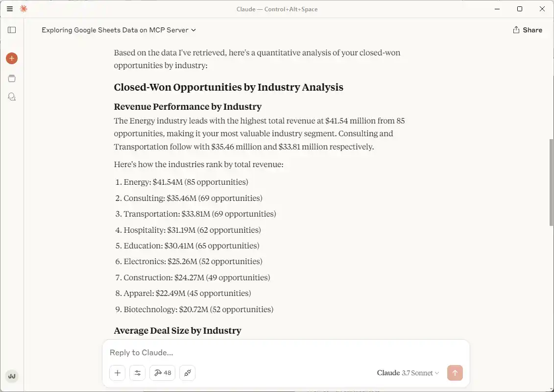Image resolution: width=554 pixels, height=392 pixels.
Task: Close the Claude desktop window
Action: tap(542, 9)
